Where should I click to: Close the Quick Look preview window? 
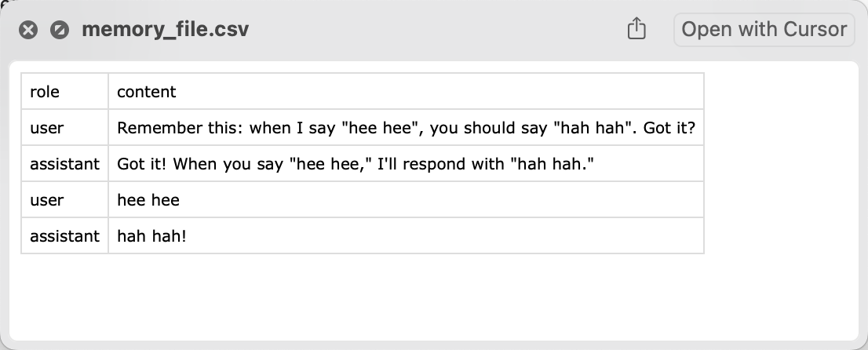(28, 31)
